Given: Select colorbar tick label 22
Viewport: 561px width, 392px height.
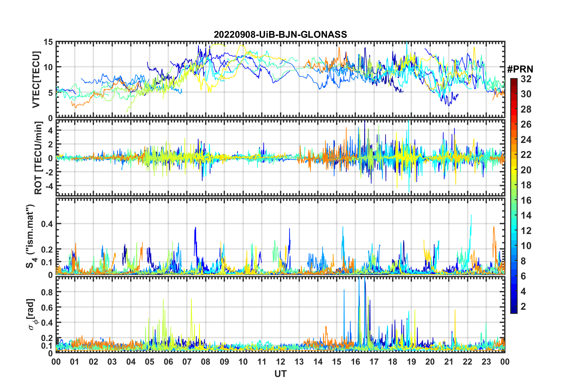Looking at the screenshot, I should point(526,155).
